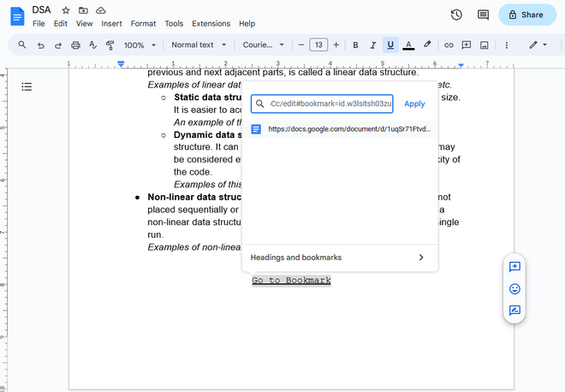Add comment from the toolbar
The height and width of the screenshot is (392, 565).
[467, 45]
